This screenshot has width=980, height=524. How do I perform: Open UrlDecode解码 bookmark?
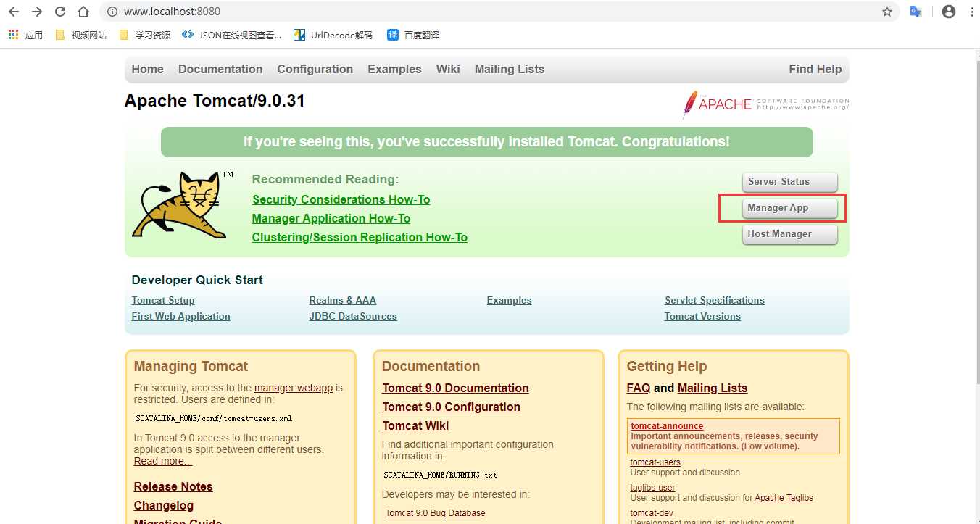[333, 35]
